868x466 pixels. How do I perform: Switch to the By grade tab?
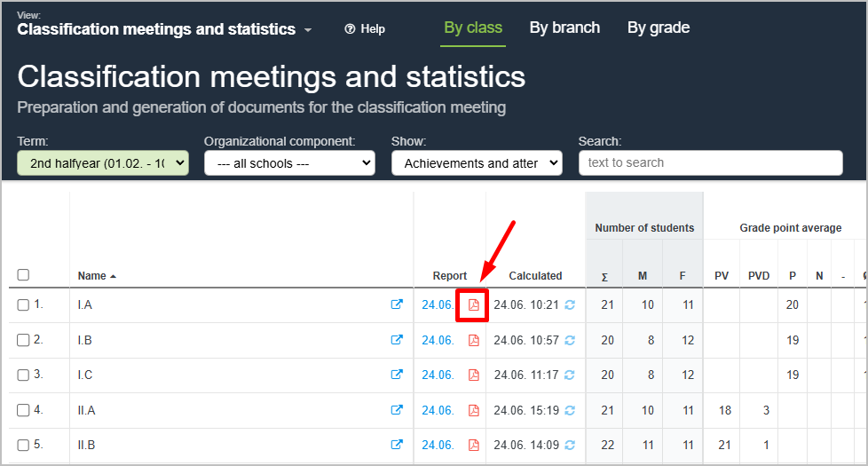click(x=658, y=28)
